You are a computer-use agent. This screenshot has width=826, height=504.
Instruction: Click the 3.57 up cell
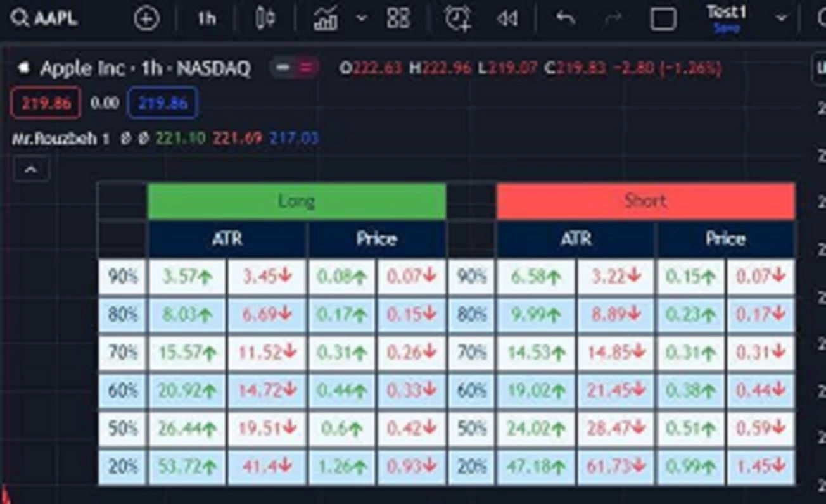[x=187, y=277]
